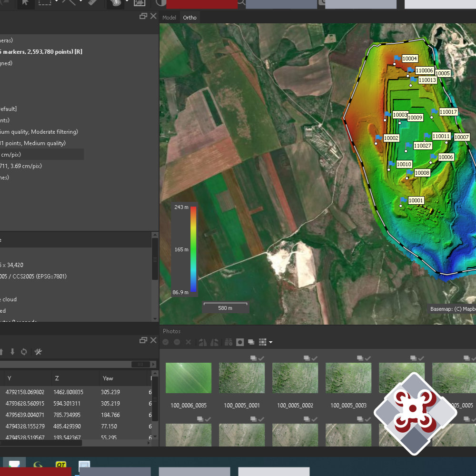Click marker label 10001 on the map

416,200
